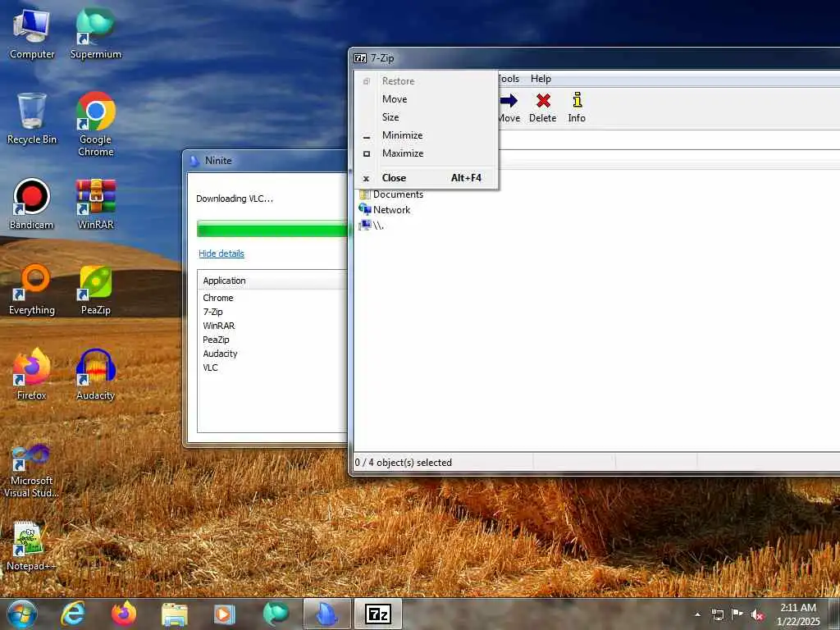Screen dimensions: 840x630
Task: Open the Computer desktop icon
Action: pyautogui.click(x=32, y=34)
